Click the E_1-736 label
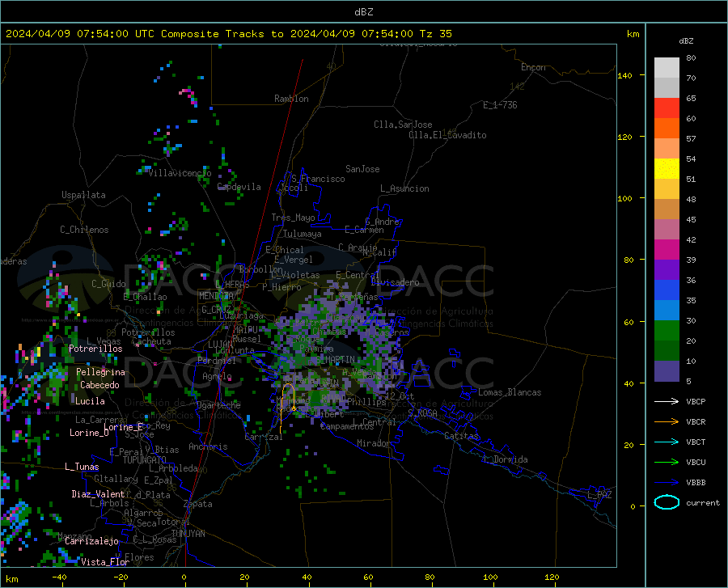The height and width of the screenshot is (588, 728). click(500, 105)
